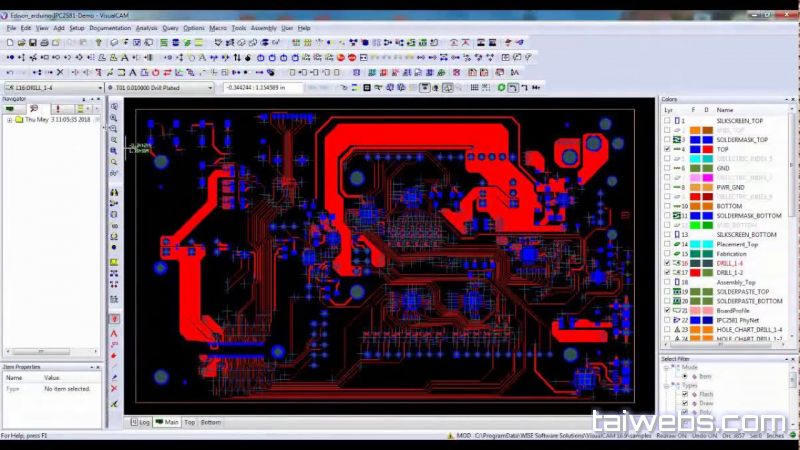The image size is (800, 450).
Task: Click the top zoom magnifier icon in vertical toolbar
Action: (114, 106)
